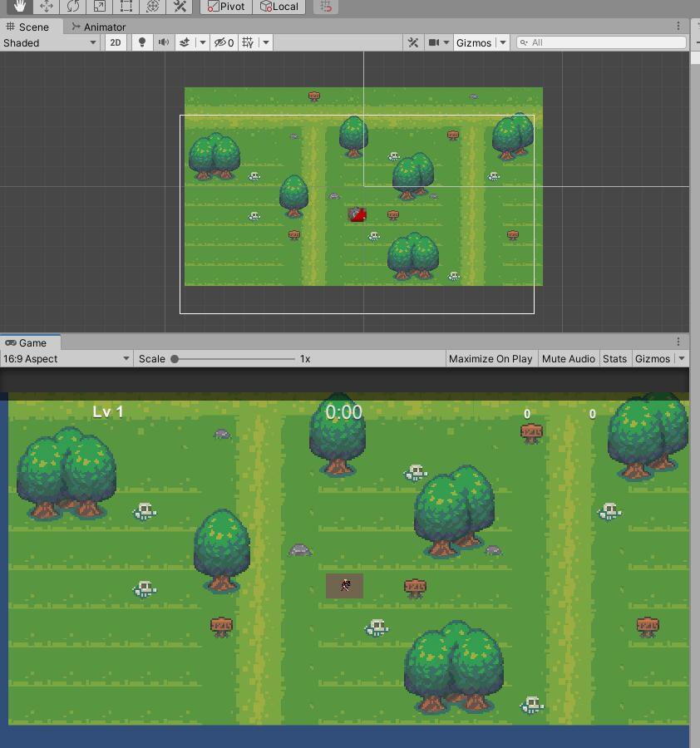Open the Game tab
The height and width of the screenshot is (748, 700).
click(27, 342)
